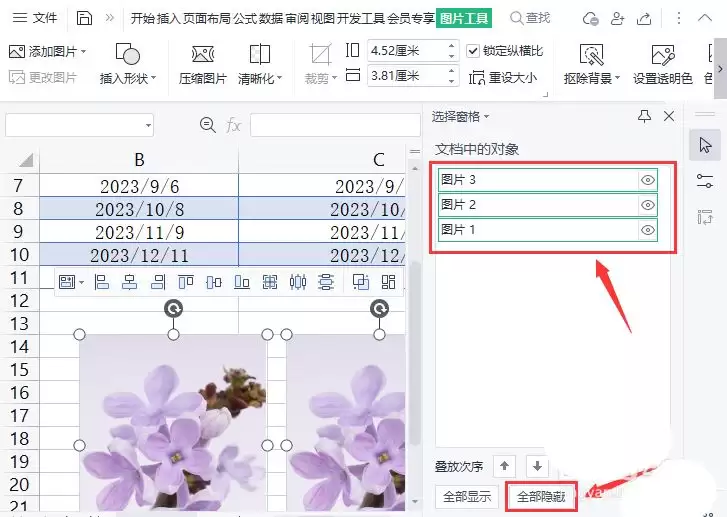Toggle the Lock Aspect Ratio (锁定纵横比) checkbox
Screen dimensions: 727x517
(472, 51)
